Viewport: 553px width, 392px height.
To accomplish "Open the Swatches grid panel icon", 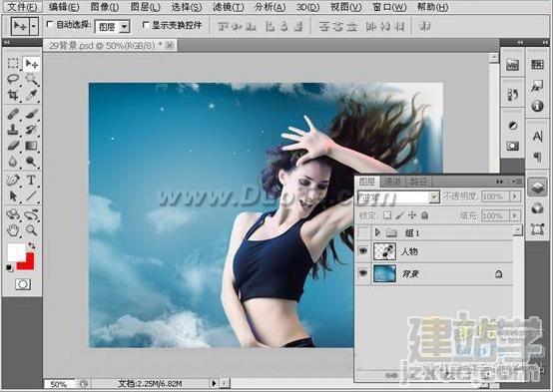I will (x=537, y=64).
